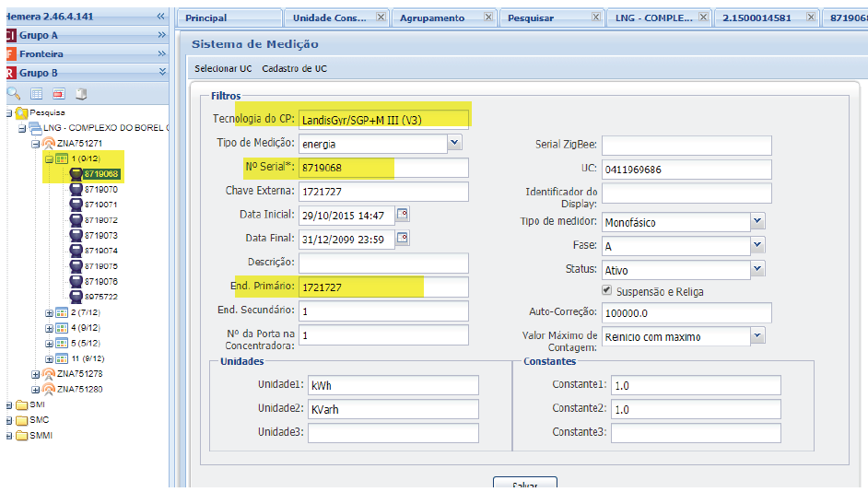Click the Descrição input field
Screen dimensions: 868x492
[382, 264]
